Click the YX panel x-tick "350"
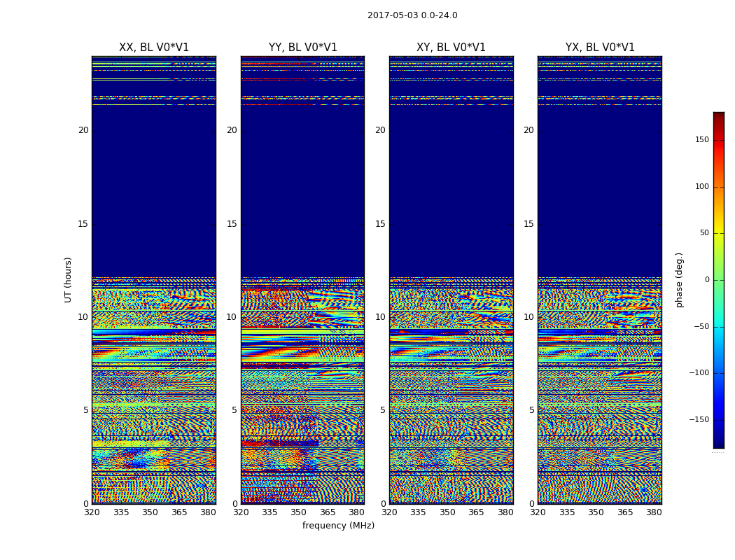The height and width of the screenshot is (560, 735). coord(596,512)
